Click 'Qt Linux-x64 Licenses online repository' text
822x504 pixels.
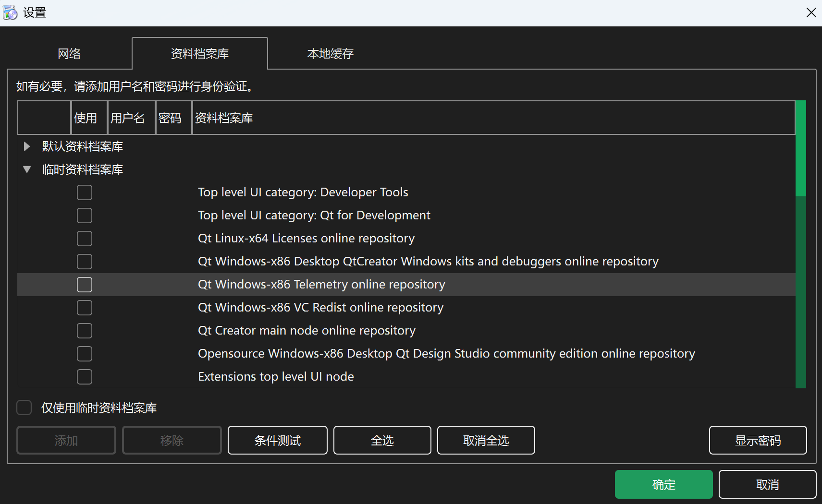tap(307, 239)
